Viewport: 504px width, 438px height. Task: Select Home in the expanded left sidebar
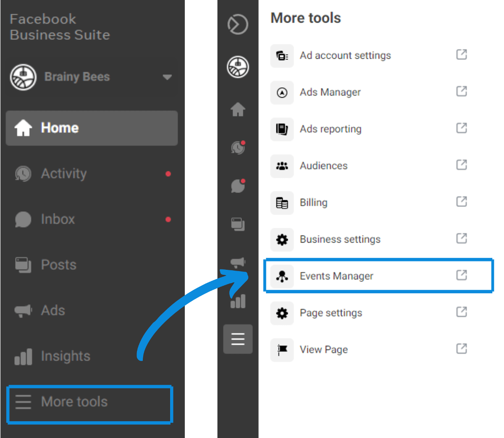pyautogui.click(x=60, y=128)
